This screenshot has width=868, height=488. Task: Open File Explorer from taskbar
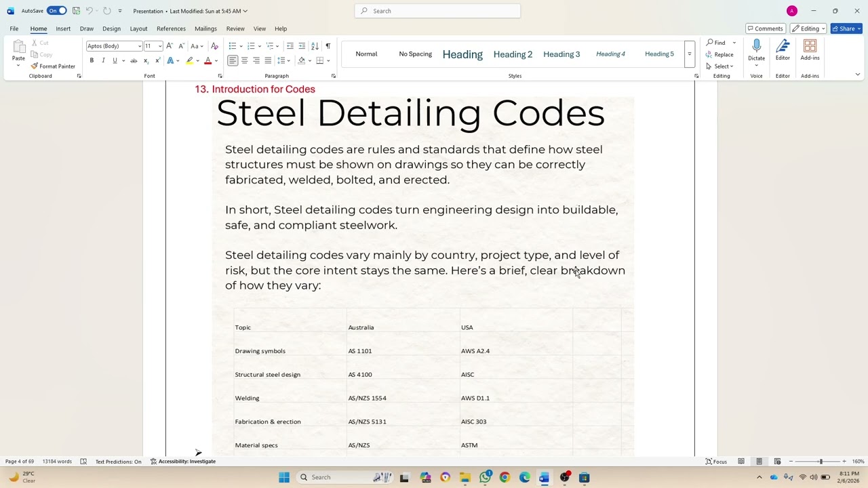pyautogui.click(x=465, y=477)
